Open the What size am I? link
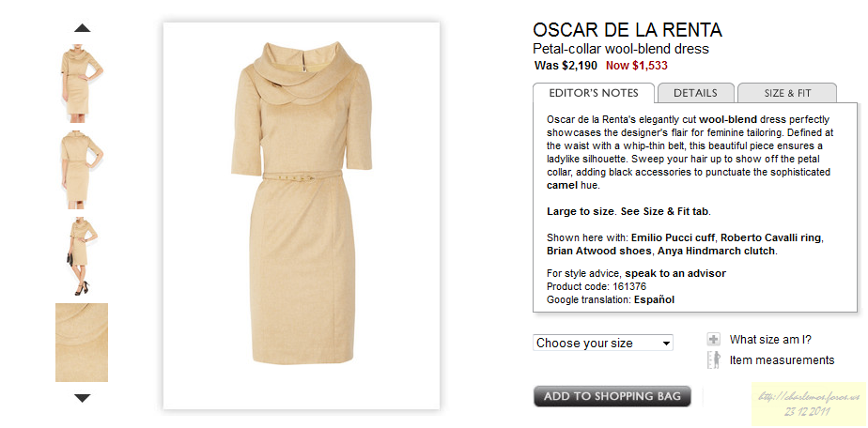Screen dimensions: 868x428 pos(770,340)
